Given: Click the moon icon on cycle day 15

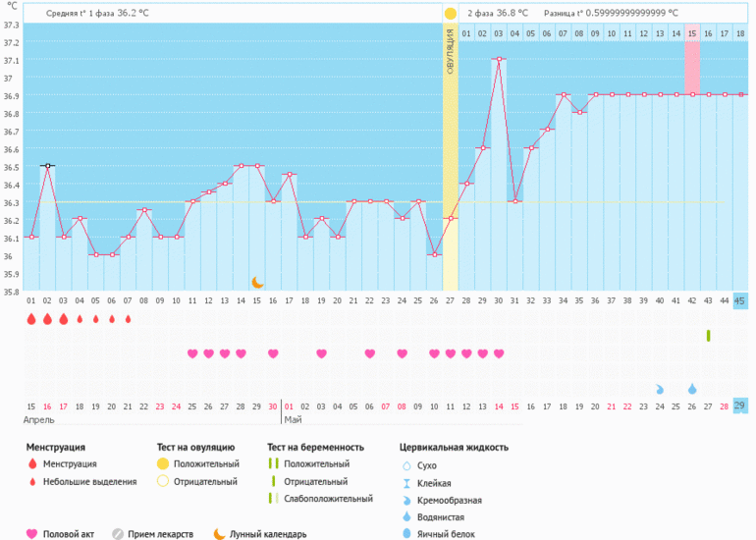Looking at the screenshot, I should 257,282.
